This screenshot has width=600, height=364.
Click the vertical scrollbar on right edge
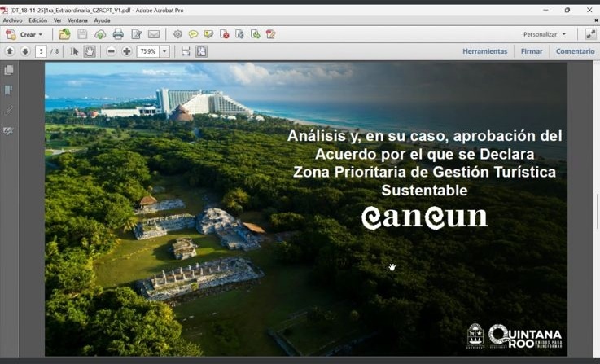(x=597, y=211)
